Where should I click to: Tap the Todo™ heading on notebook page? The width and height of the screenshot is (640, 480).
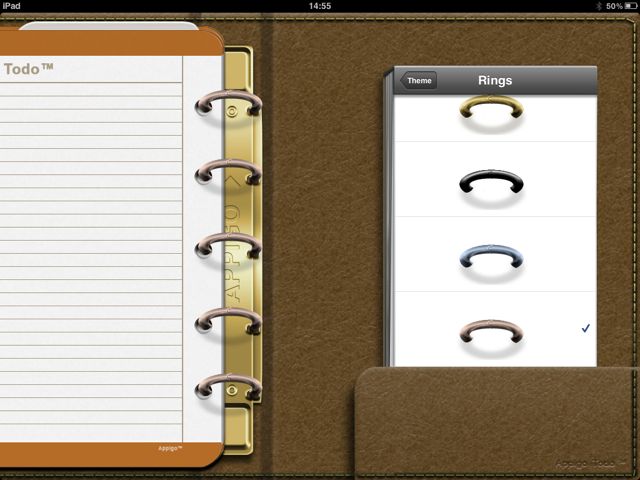point(29,69)
